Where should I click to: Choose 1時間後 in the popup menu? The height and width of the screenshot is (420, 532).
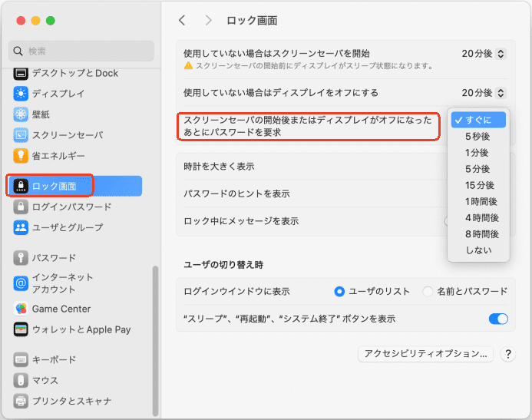(x=478, y=201)
